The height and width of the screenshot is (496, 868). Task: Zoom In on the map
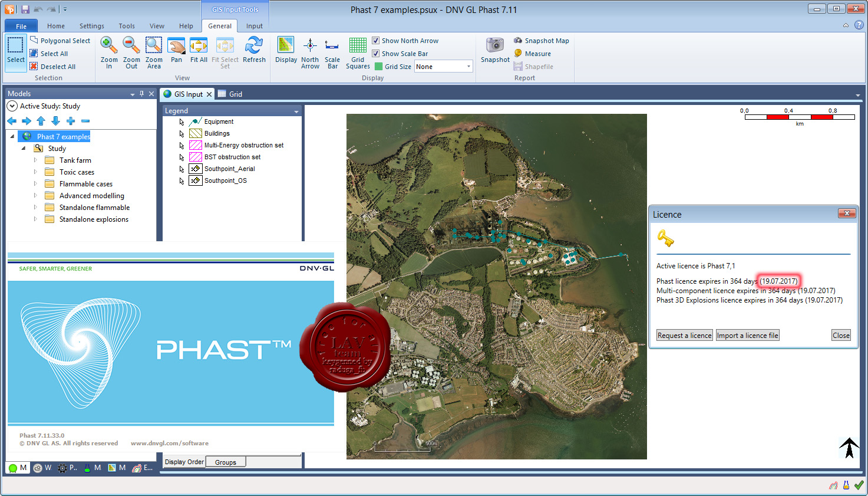pyautogui.click(x=109, y=52)
